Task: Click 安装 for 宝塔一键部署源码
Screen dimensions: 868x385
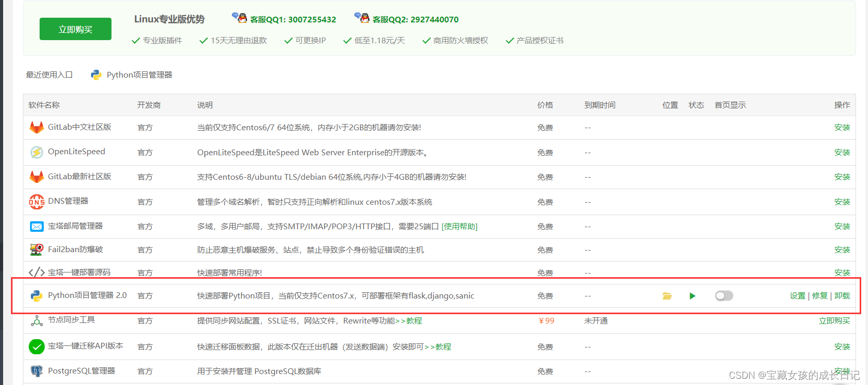Action: pos(842,273)
